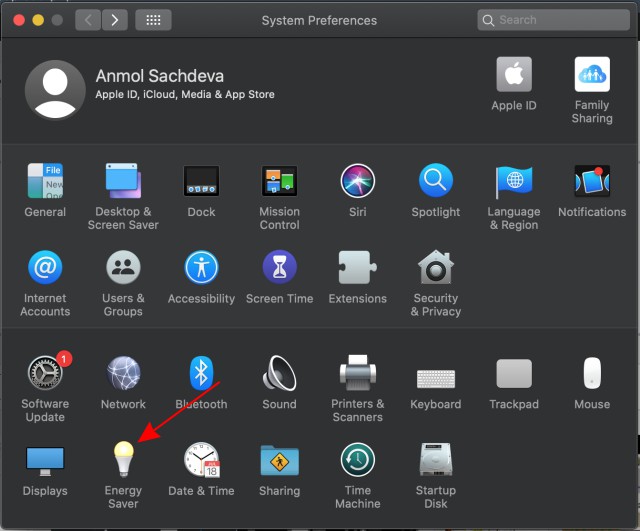Click the Anmol Sachdeva profile picture

pos(55,90)
